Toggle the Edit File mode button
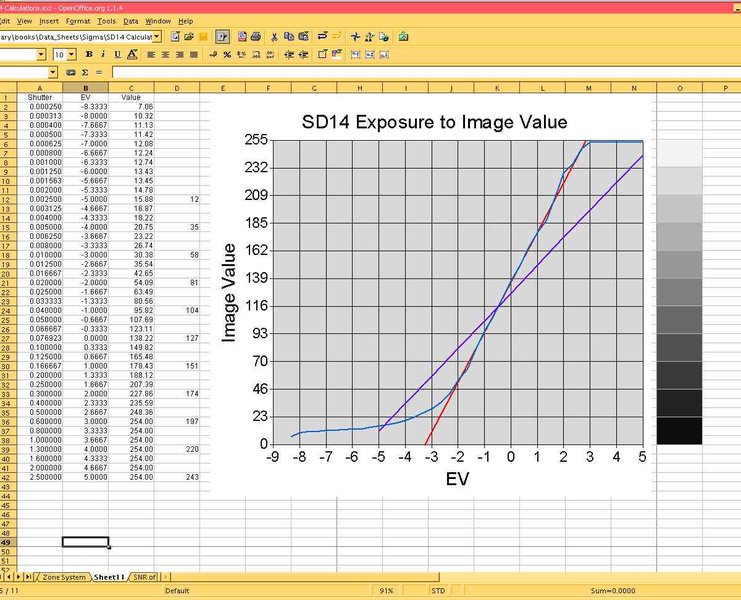 click(x=224, y=37)
